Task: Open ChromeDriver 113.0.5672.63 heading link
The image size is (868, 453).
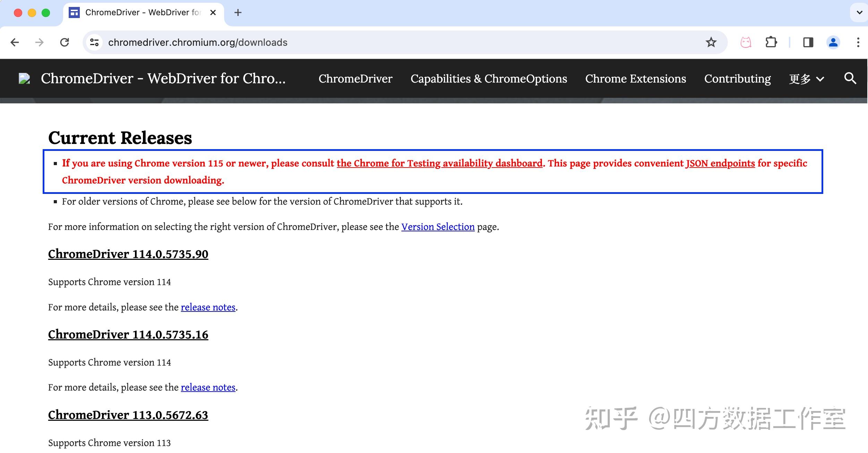Action: point(128,415)
